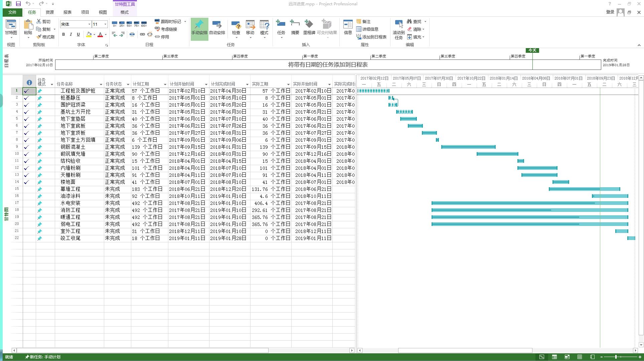
Task: Switch to the 视图 ribbon tab
Action: pos(103,12)
